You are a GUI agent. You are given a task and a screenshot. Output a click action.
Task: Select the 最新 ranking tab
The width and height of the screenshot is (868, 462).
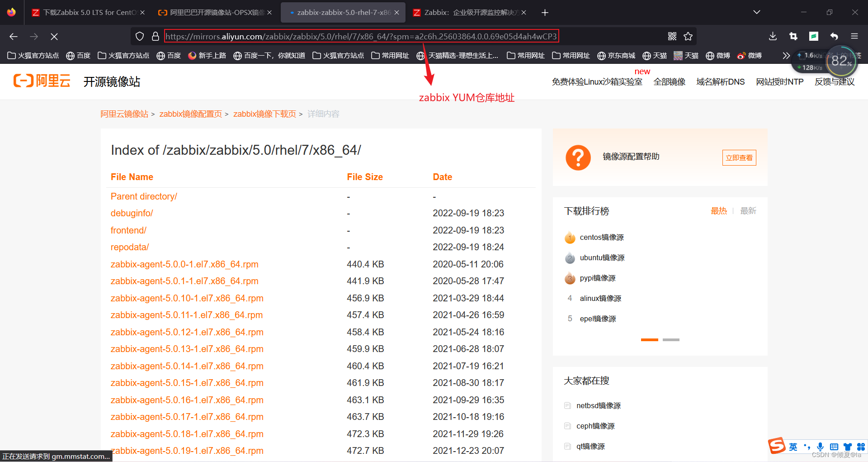(748, 211)
